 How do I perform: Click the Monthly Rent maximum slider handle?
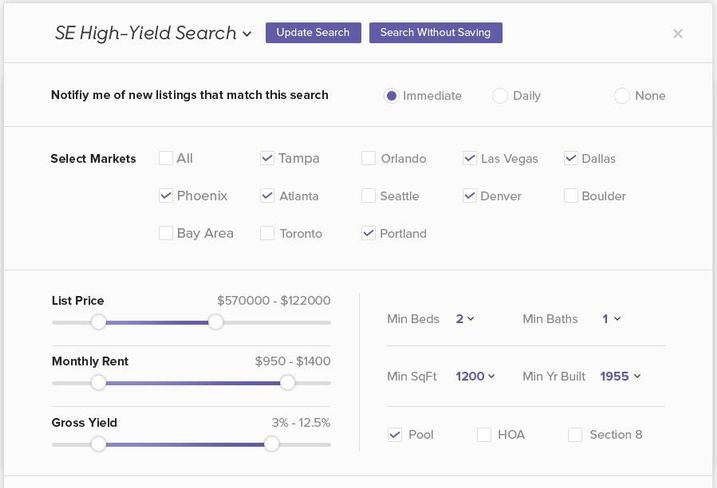coord(287,382)
